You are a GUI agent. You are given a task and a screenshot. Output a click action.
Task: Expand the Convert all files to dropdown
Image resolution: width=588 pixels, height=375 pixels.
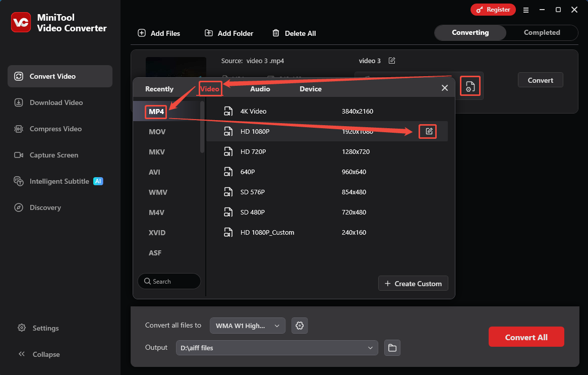(247, 326)
